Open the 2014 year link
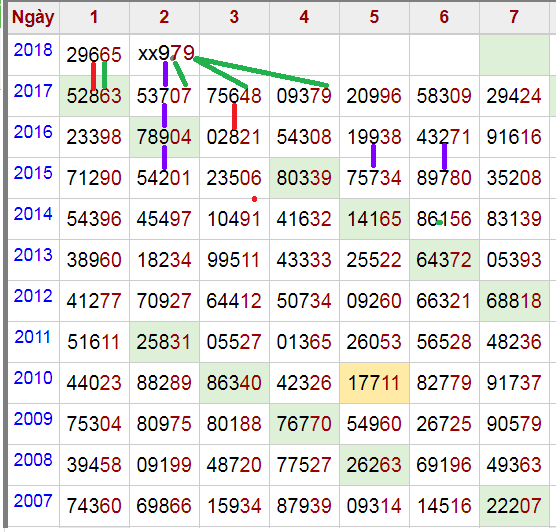556x532 pixels. coord(33,214)
